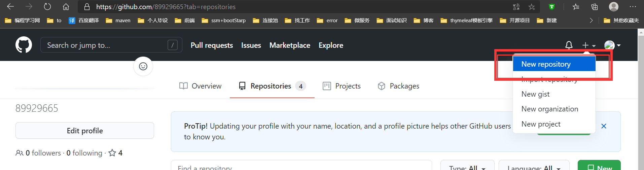Click the translate page icon in address bar
Viewport: 644px width, 170px height.
pos(516,7)
